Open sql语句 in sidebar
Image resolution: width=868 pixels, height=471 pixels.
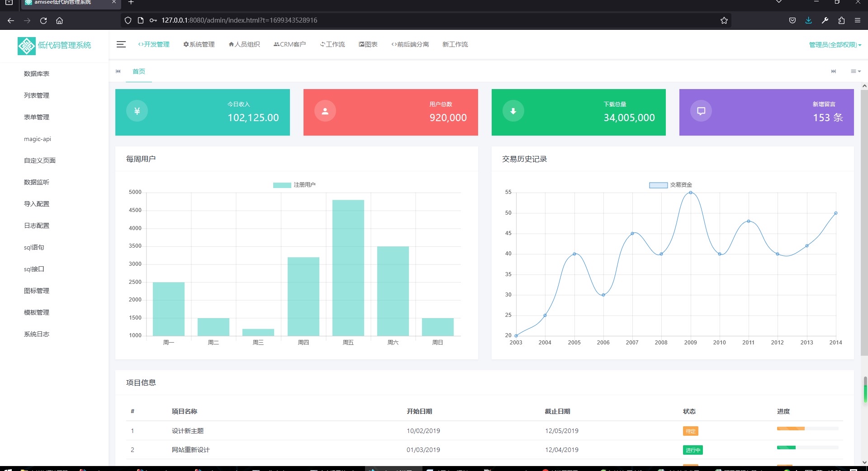[34, 247]
